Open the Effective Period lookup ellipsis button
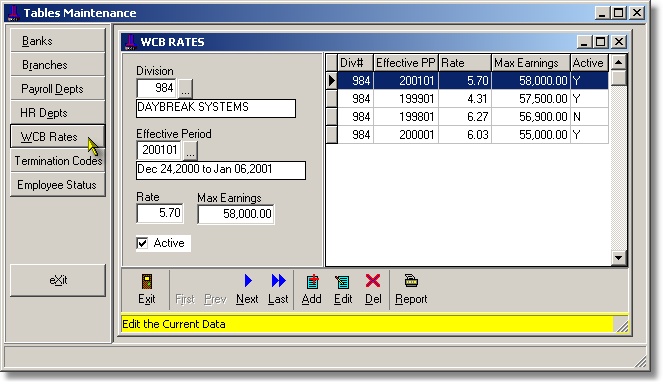Viewport: 663px width, 384px height. point(190,150)
